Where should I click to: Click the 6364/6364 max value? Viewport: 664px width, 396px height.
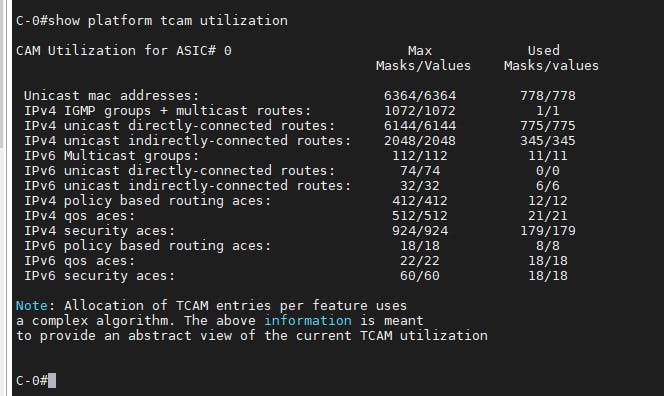click(420, 96)
